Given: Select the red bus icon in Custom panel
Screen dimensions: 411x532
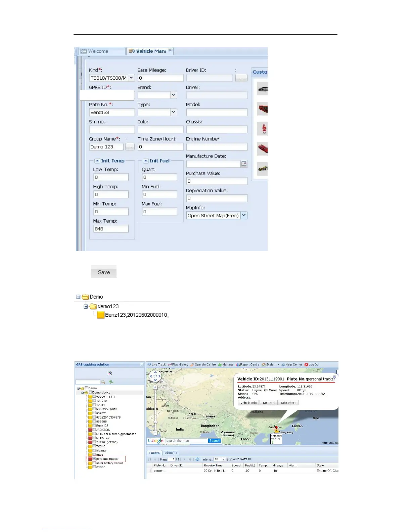Looking at the screenshot, I should (263, 109).
